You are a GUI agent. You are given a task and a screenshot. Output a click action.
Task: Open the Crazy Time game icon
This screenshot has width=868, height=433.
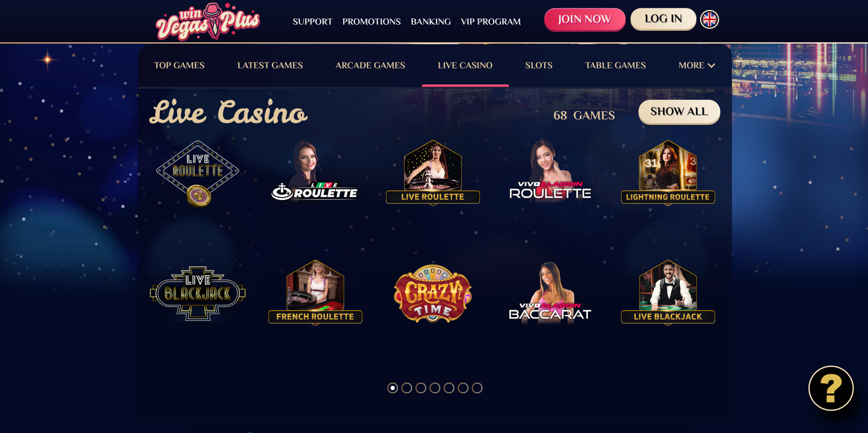click(433, 293)
